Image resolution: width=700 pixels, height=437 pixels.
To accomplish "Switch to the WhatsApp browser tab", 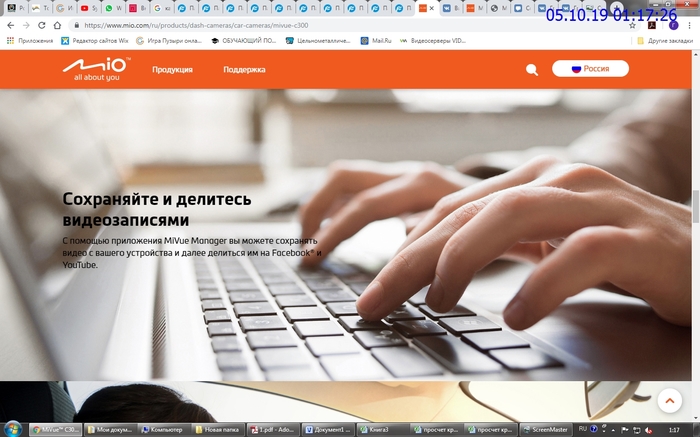I will 113,8.
